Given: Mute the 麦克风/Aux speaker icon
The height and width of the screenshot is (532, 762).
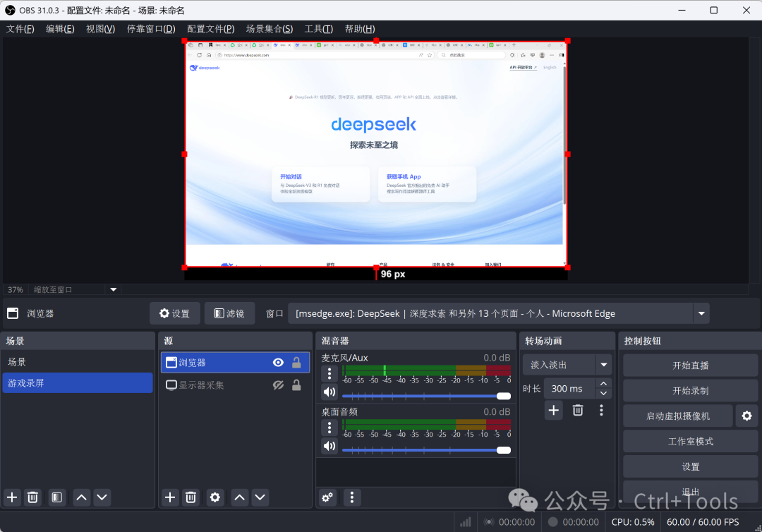Looking at the screenshot, I should pos(329,392).
